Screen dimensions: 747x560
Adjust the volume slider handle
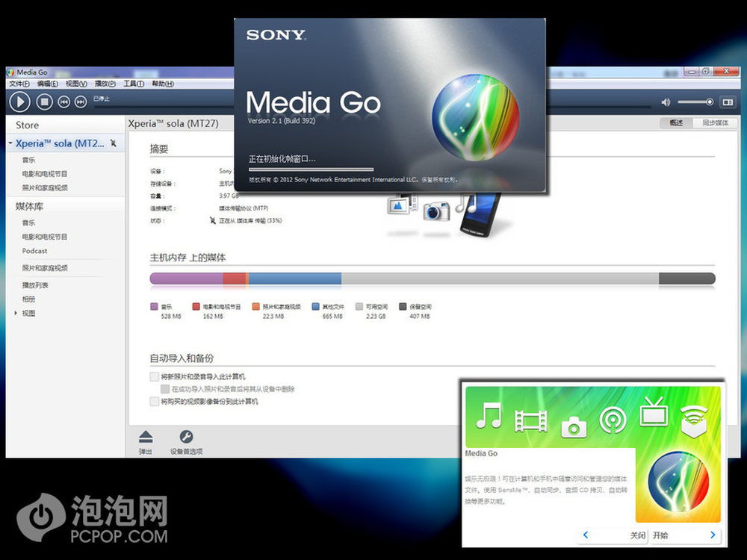point(710,102)
